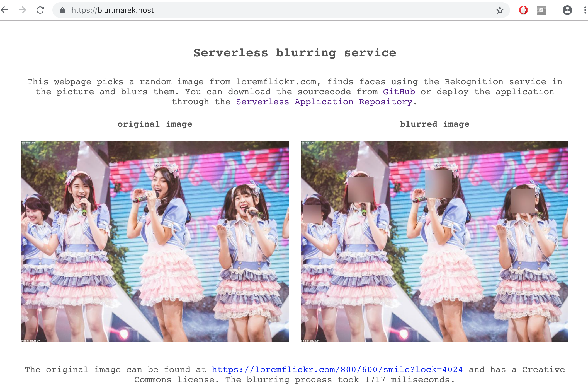
Task: Open the loremflickr.com smile?lock=4024 link
Action: [x=337, y=370]
